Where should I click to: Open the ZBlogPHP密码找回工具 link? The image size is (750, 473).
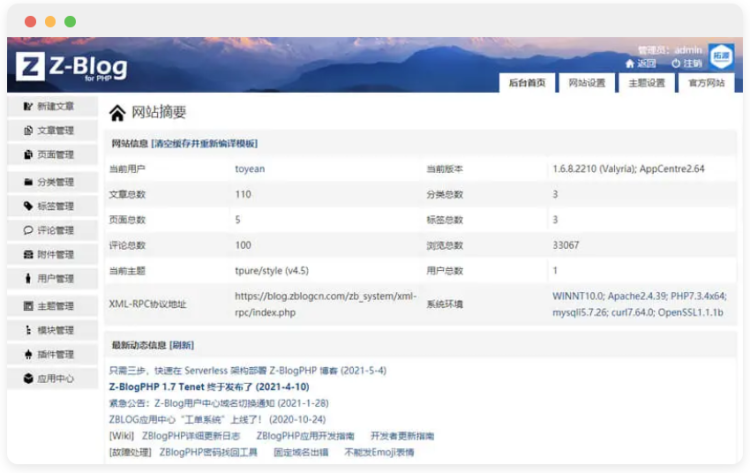click(x=208, y=452)
